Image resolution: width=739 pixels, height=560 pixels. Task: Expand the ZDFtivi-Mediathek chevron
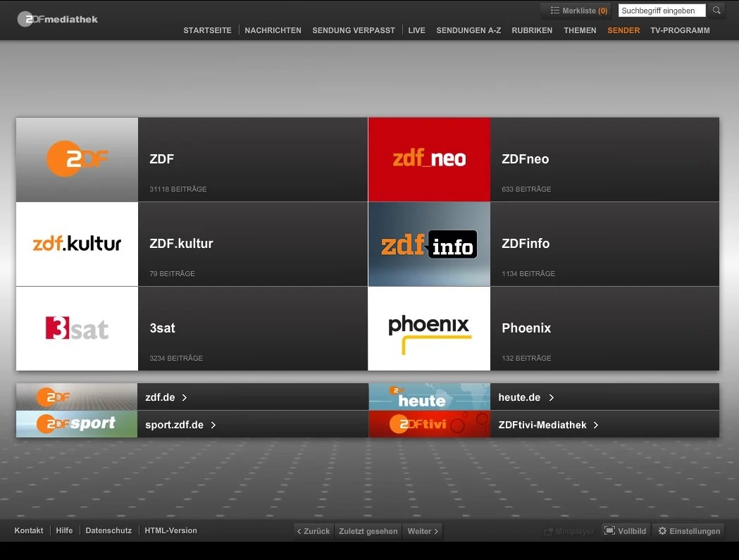(595, 425)
